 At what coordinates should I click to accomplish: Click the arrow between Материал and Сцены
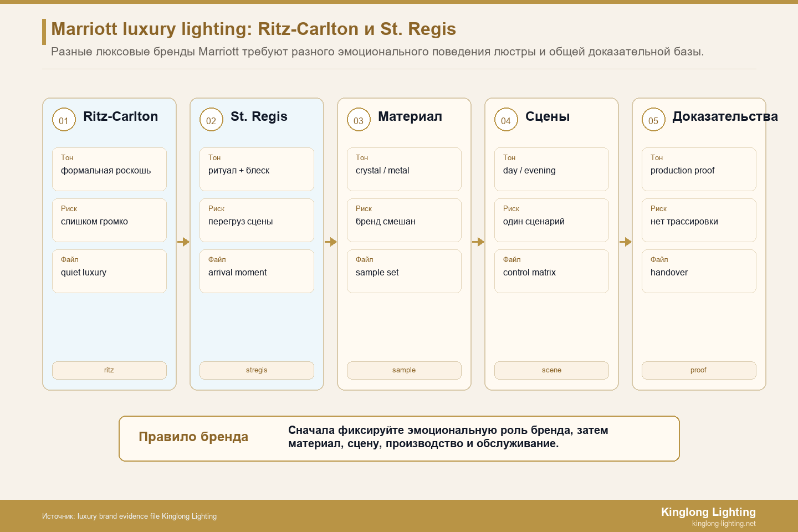478,242
